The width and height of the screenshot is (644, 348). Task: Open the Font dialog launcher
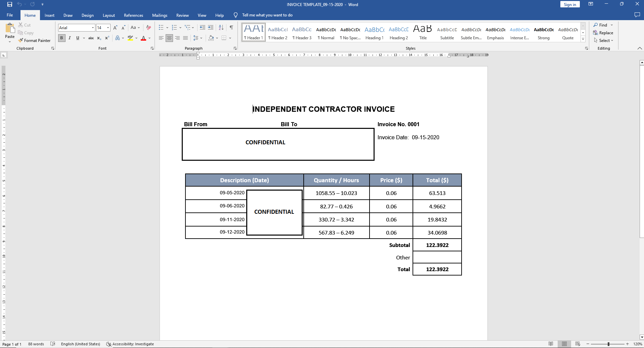click(x=152, y=49)
